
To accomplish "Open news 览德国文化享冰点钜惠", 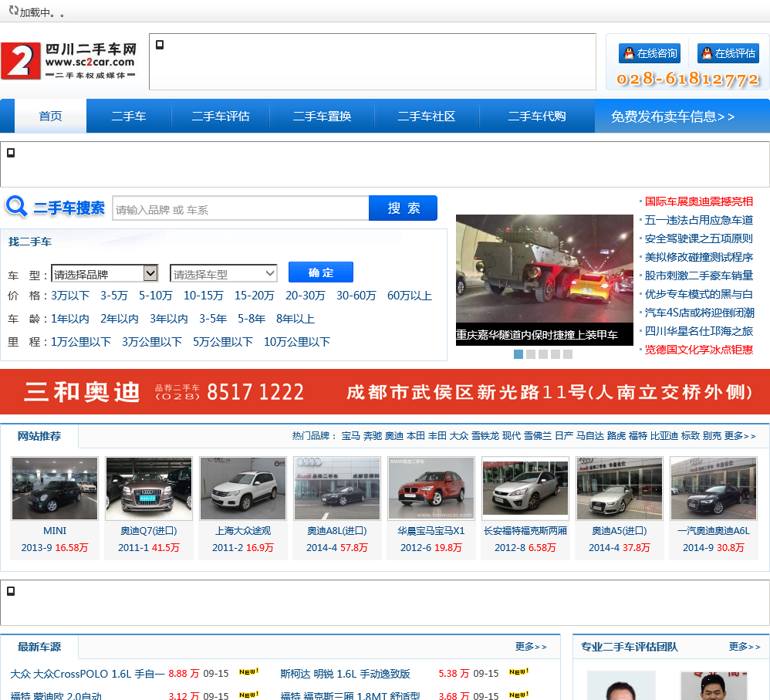I will pyautogui.click(x=698, y=350).
